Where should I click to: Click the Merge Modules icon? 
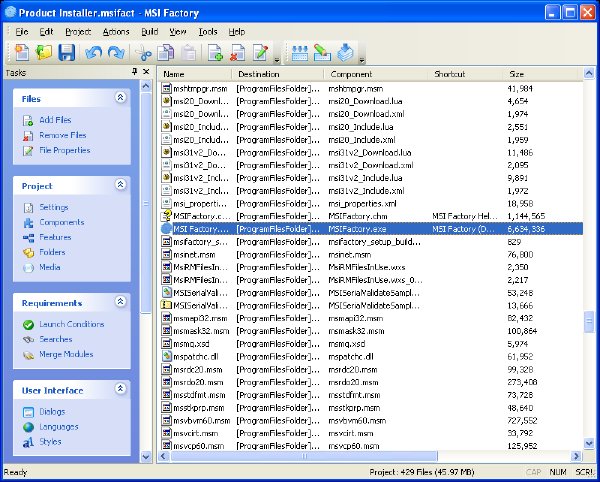(28, 355)
